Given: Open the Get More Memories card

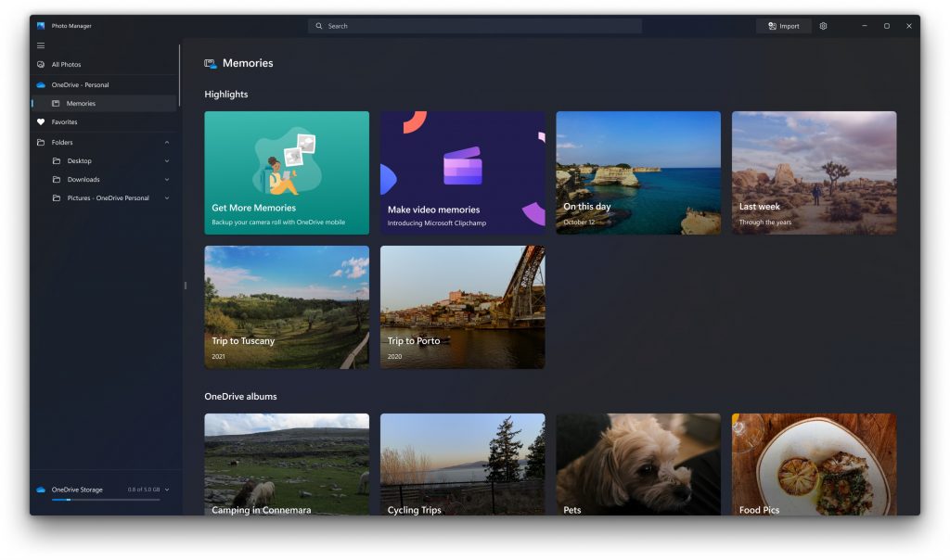Looking at the screenshot, I should pyautogui.click(x=286, y=172).
